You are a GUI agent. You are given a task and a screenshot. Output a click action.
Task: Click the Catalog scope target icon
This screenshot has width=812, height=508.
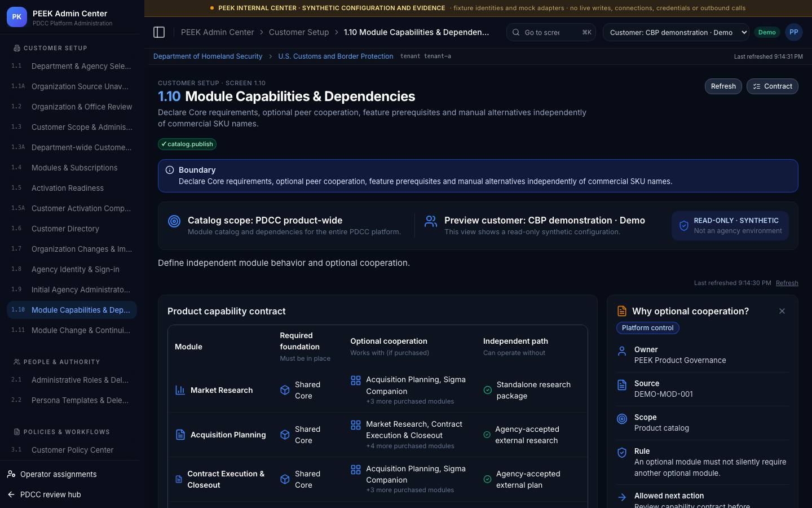(x=174, y=221)
